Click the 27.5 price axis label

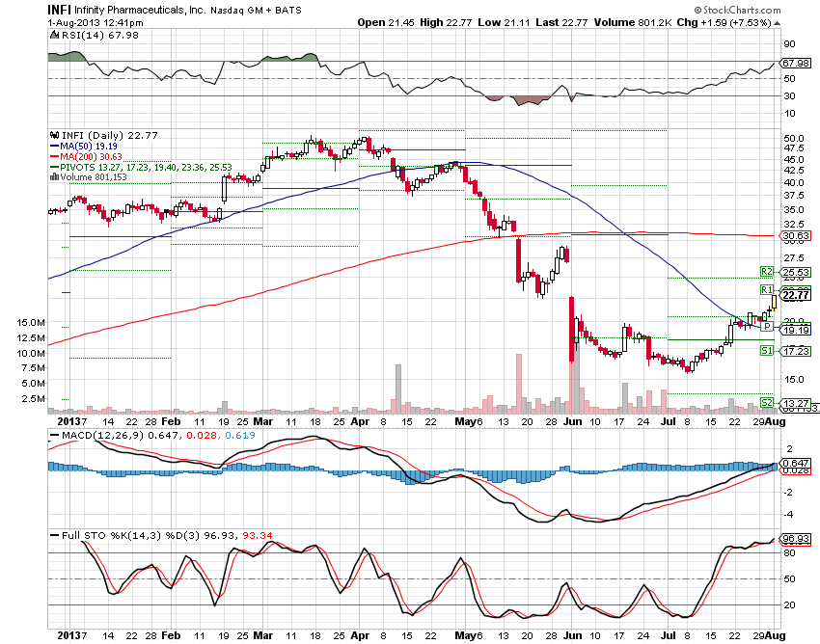[x=794, y=258]
